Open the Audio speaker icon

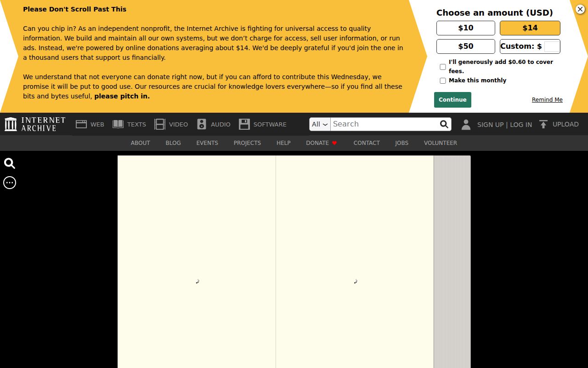coord(202,124)
